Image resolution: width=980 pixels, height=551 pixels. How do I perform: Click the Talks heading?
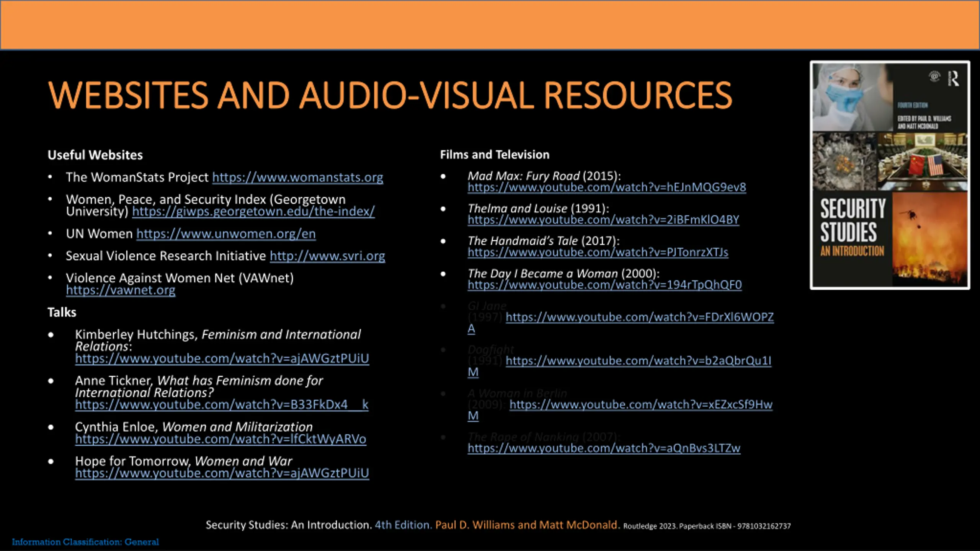point(62,312)
